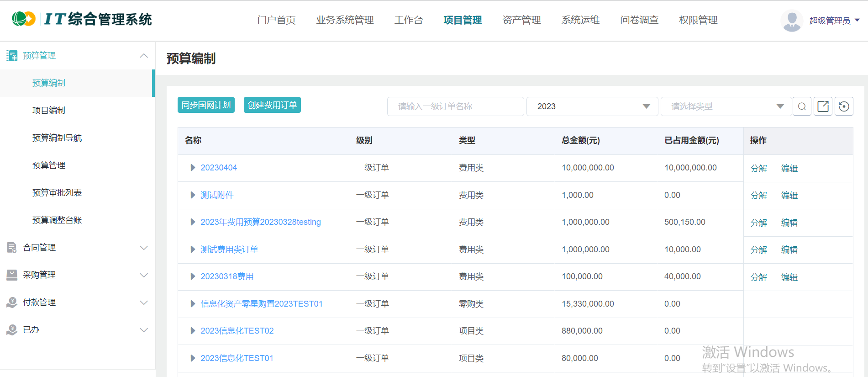This screenshot has width=868, height=377.
Task: Click the reset refresh icon button
Action: (x=844, y=106)
